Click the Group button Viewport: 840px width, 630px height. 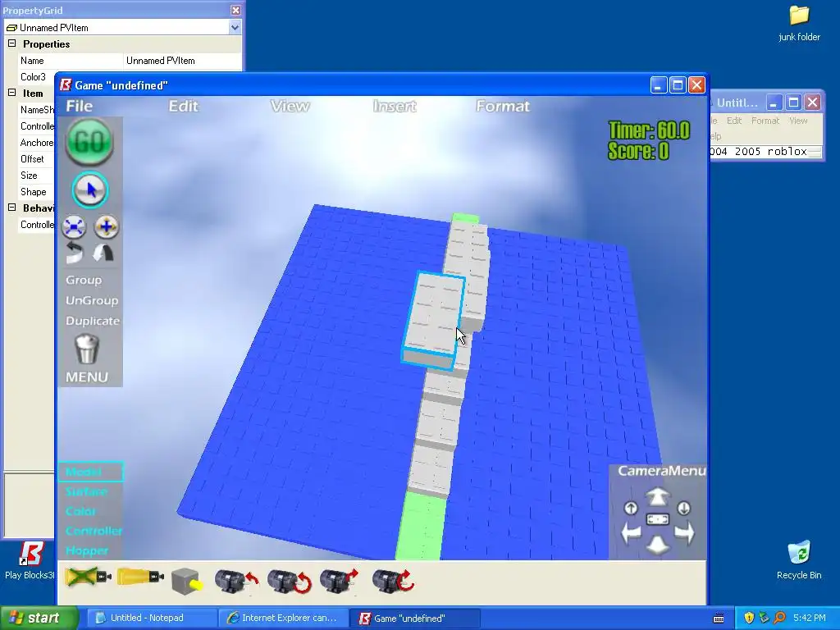pos(84,280)
